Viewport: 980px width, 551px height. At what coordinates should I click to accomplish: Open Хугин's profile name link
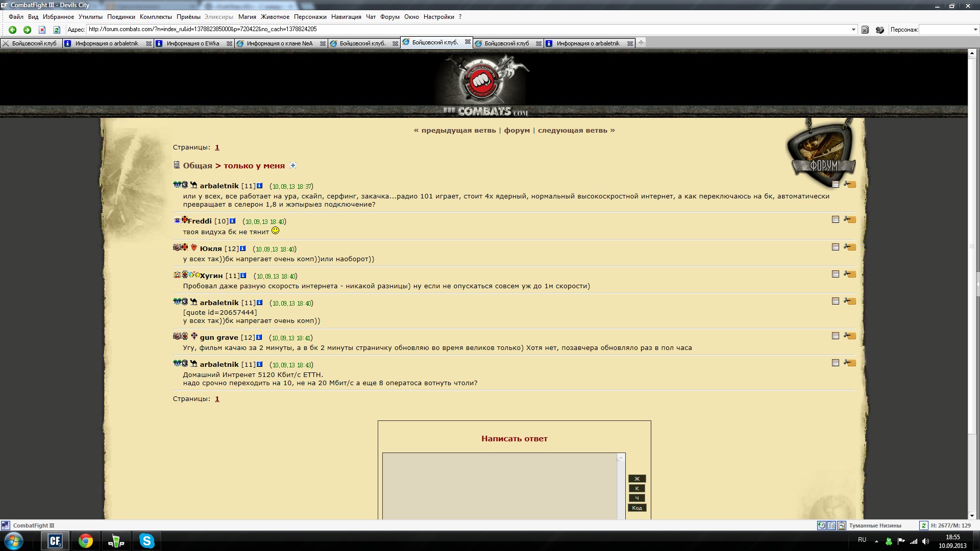click(211, 275)
